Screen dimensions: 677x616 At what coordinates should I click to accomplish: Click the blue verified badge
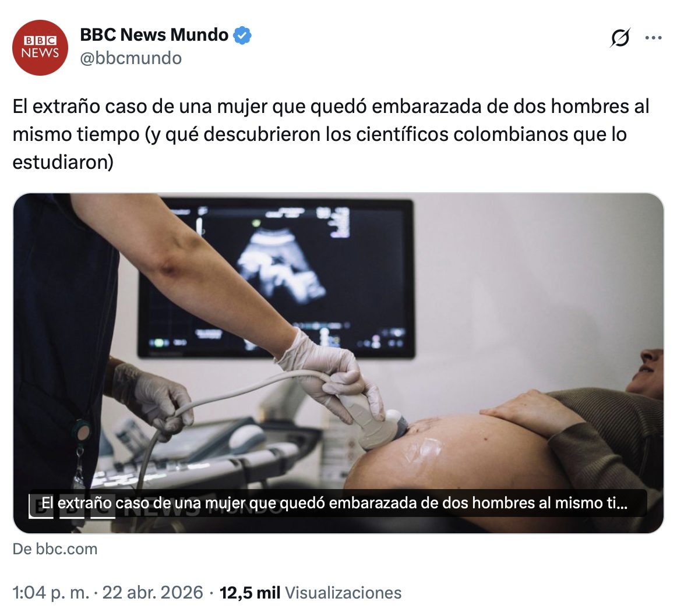click(x=242, y=35)
